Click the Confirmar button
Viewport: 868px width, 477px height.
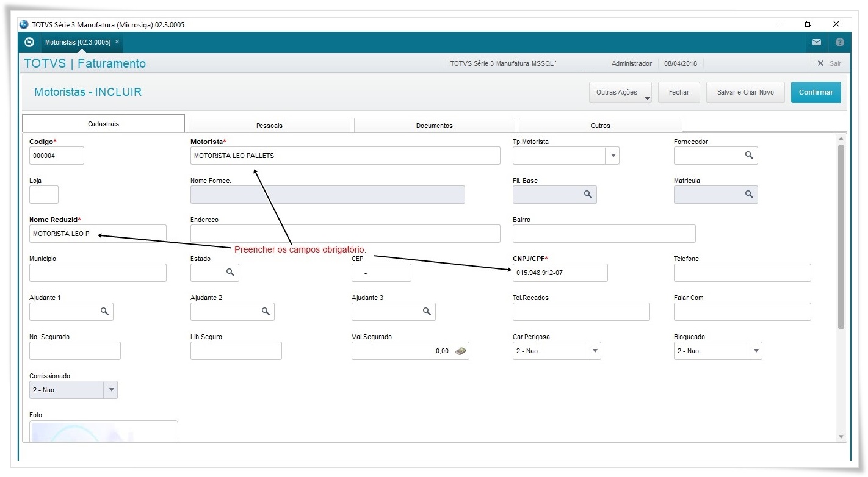(x=816, y=92)
